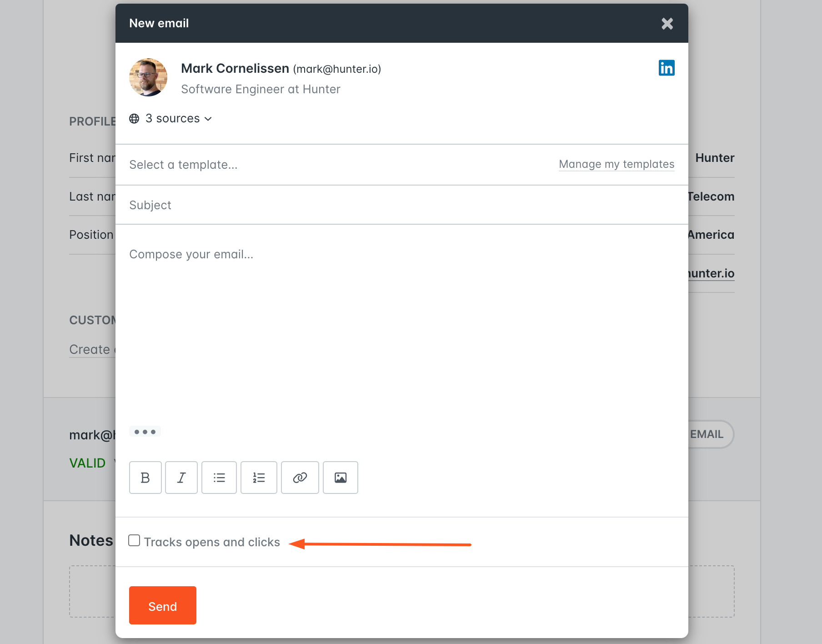Click the globe icon beside sources
The height and width of the screenshot is (644, 822).
[134, 119]
